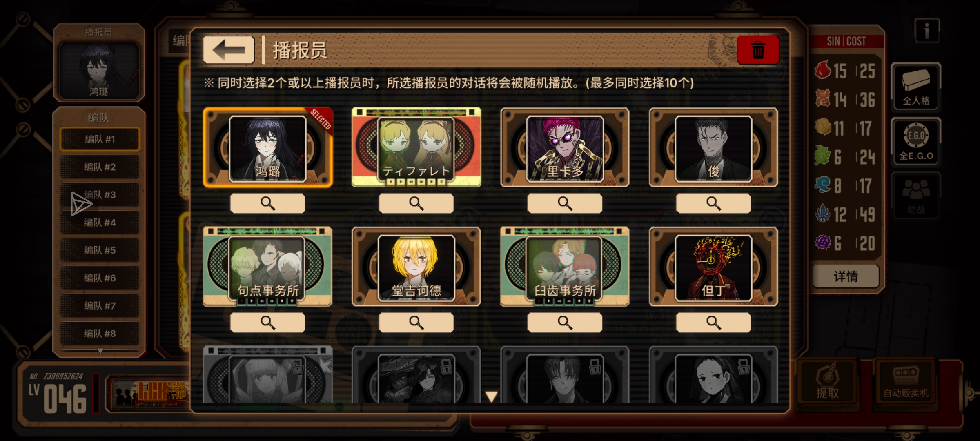Select the 俊 announcer card

[x=713, y=148]
